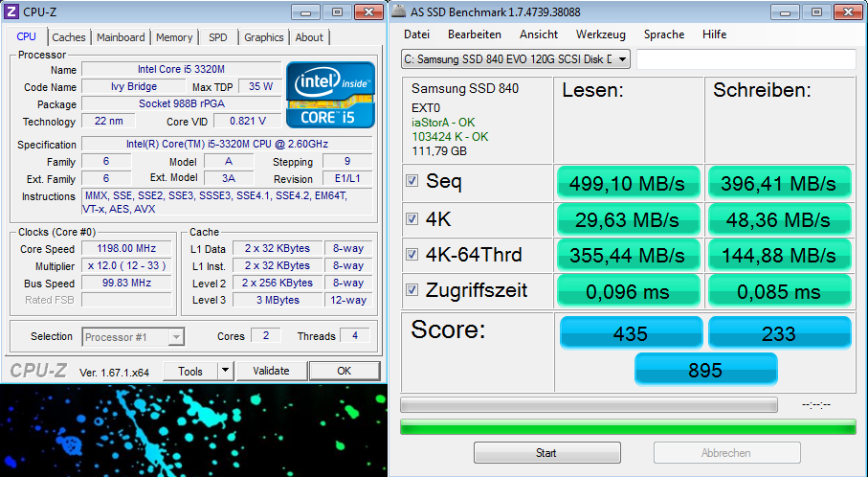Click the write score 233
The image size is (868, 477).
coord(779,333)
